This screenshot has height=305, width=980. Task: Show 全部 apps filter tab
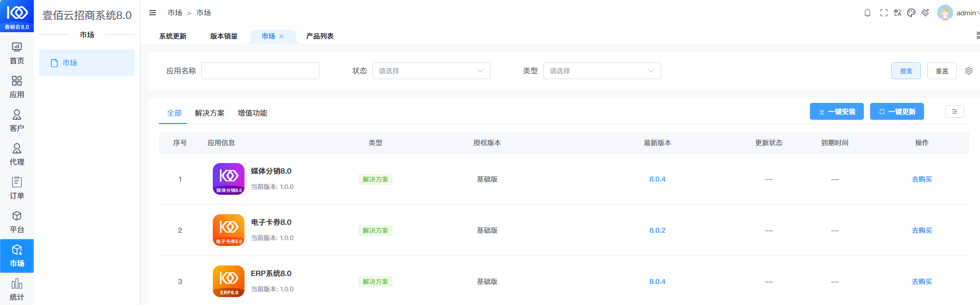coord(174,113)
